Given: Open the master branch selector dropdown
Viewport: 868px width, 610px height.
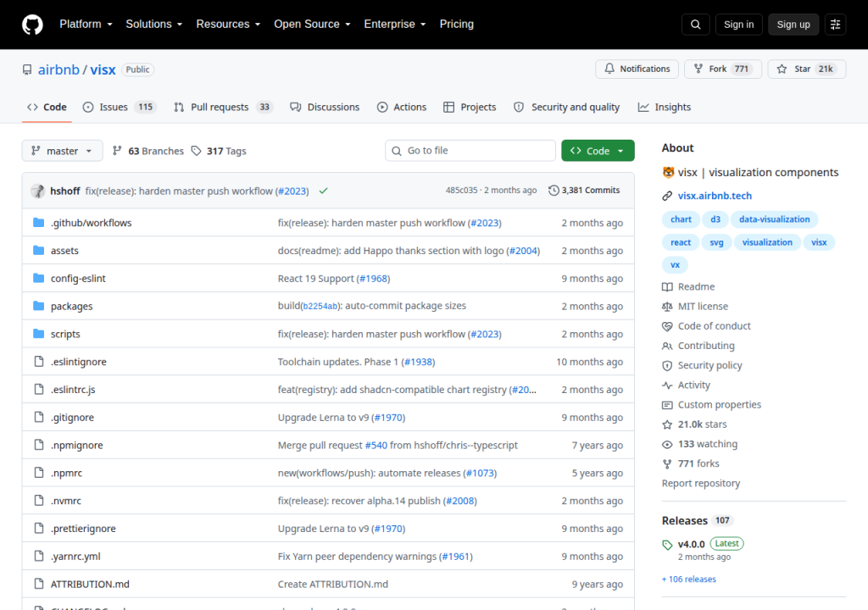Looking at the screenshot, I should tap(62, 151).
